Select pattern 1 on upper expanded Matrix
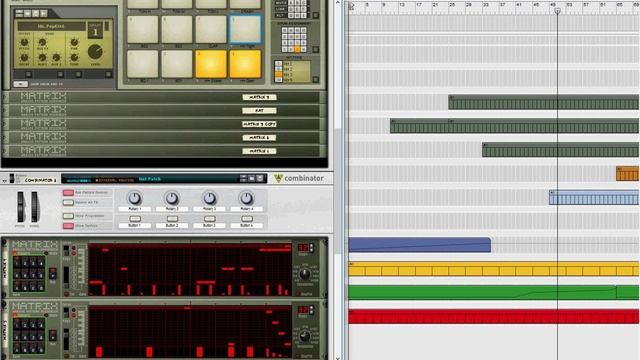 pyautogui.click(x=17, y=263)
